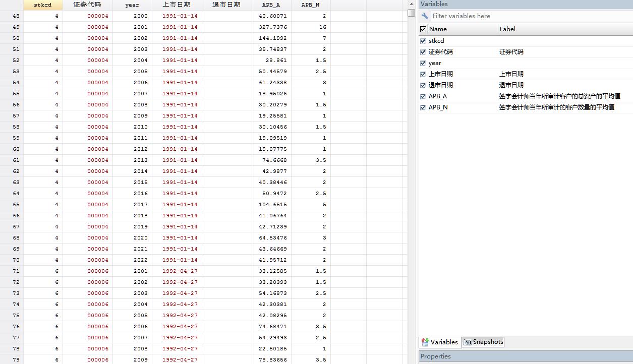Image resolution: width=633 pixels, height=364 pixels.
Task: Select the APB_A data column header
Action: [x=271, y=5]
